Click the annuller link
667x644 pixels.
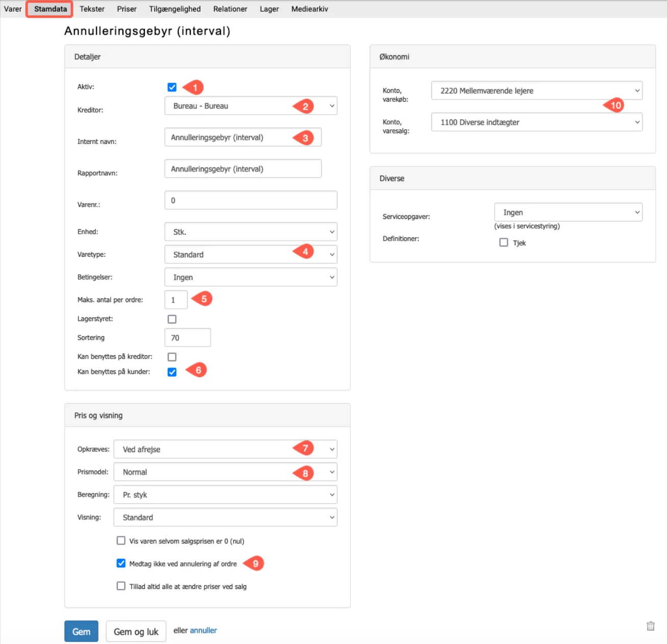point(203,631)
